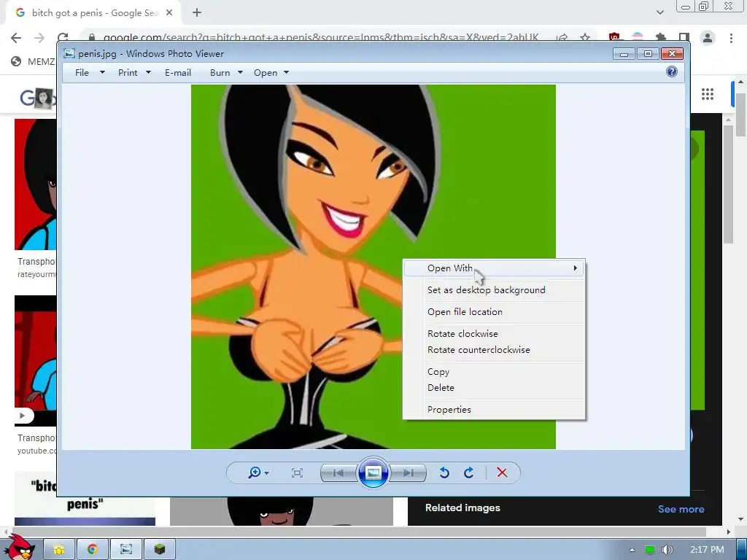Click the zoom magnifier in Photo Viewer

pyautogui.click(x=255, y=472)
